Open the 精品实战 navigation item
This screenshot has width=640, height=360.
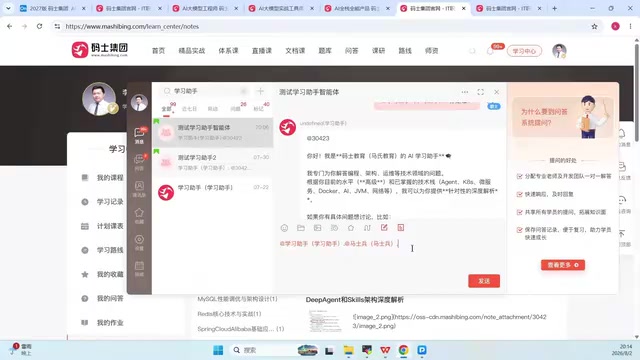click(192, 51)
